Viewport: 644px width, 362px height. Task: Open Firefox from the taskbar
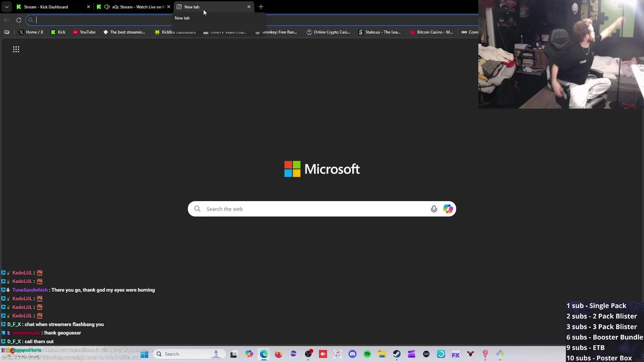tap(278, 354)
